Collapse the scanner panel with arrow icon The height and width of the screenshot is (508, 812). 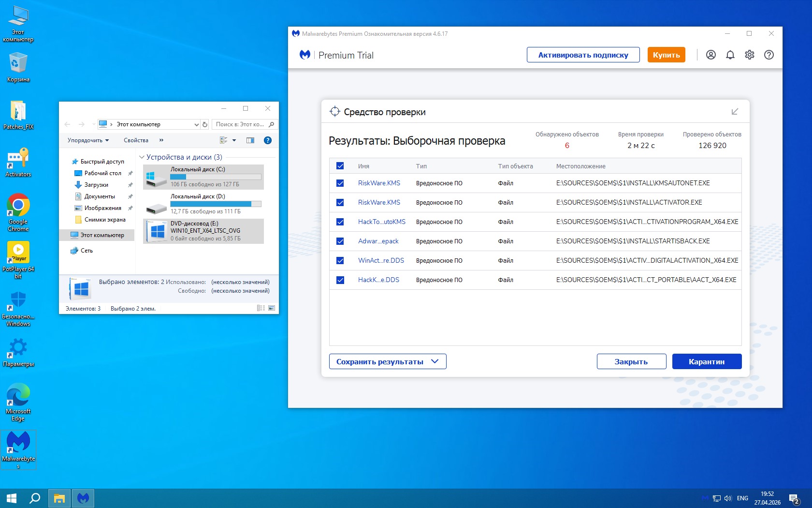coord(735,112)
